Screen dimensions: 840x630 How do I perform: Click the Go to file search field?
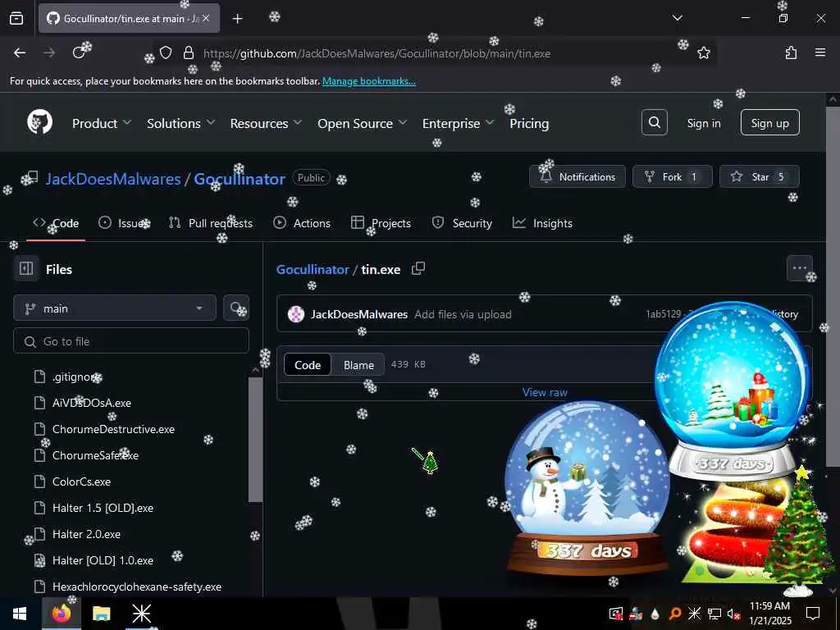coord(131,340)
